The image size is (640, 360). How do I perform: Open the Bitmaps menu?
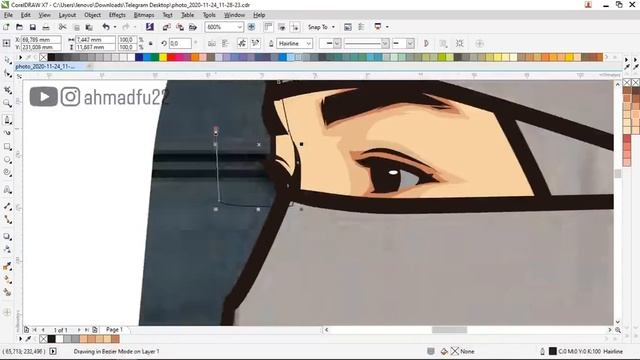[x=144, y=15]
